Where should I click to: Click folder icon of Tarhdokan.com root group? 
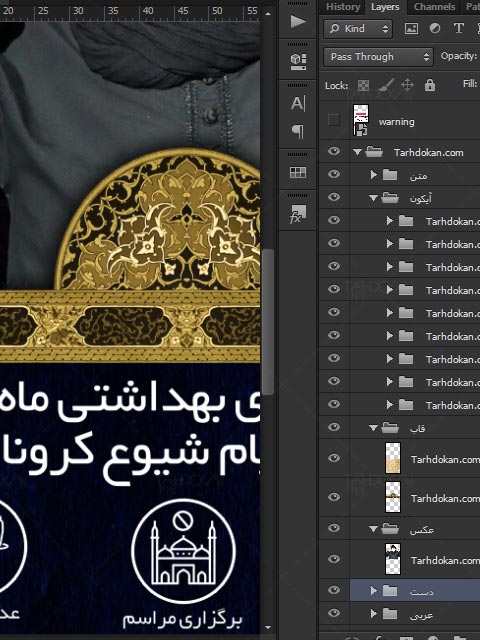pyautogui.click(x=374, y=152)
